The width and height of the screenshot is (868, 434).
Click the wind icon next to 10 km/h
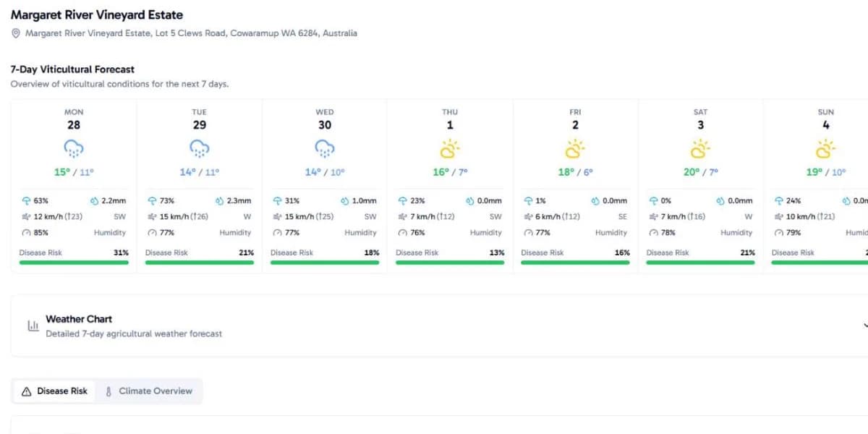[x=778, y=217]
